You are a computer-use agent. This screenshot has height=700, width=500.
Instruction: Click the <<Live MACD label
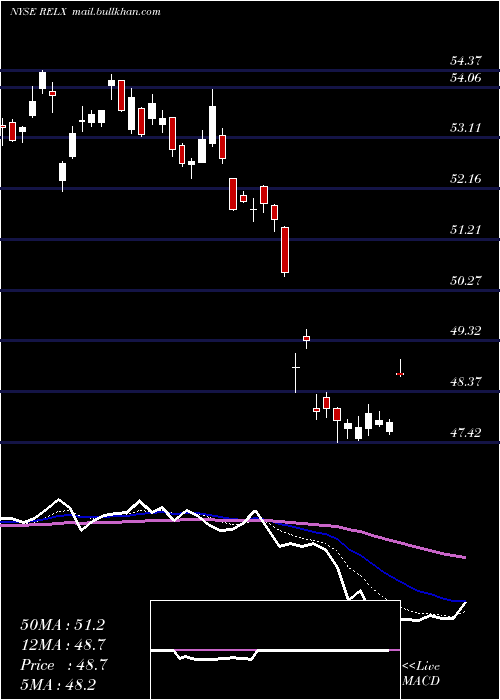tap(421, 673)
